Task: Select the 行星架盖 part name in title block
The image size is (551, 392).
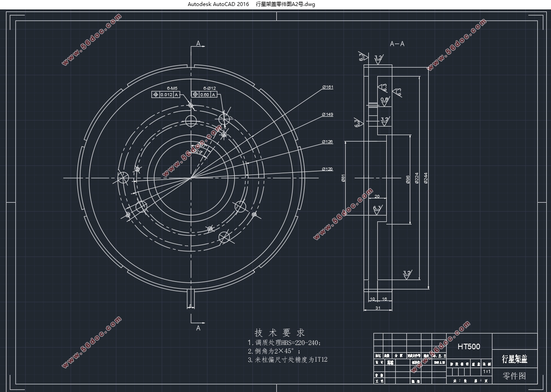Action: click(515, 359)
